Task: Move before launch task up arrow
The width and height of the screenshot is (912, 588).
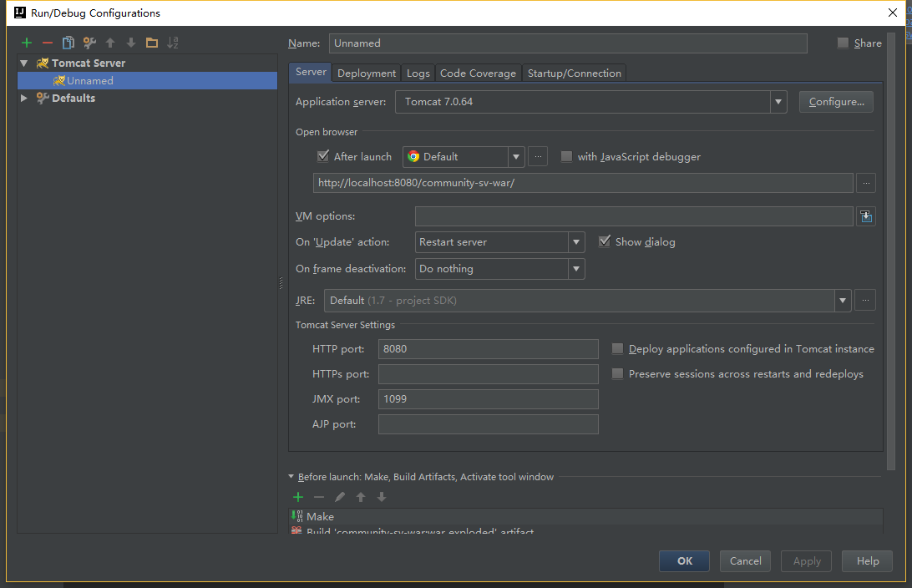Action: (361, 497)
